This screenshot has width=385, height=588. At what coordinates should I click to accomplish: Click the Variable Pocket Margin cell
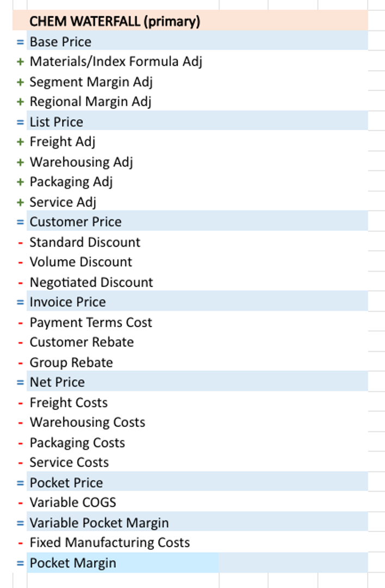click(99, 523)
